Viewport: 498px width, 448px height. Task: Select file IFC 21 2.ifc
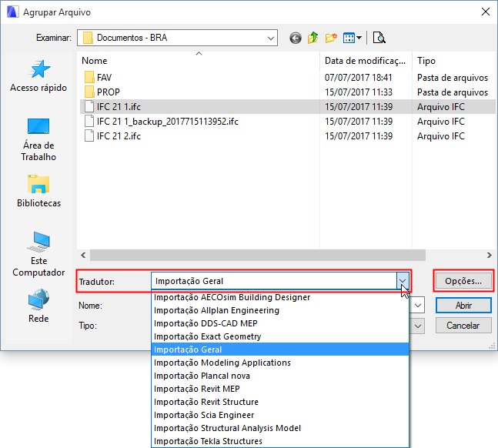[x=112, y=136]
